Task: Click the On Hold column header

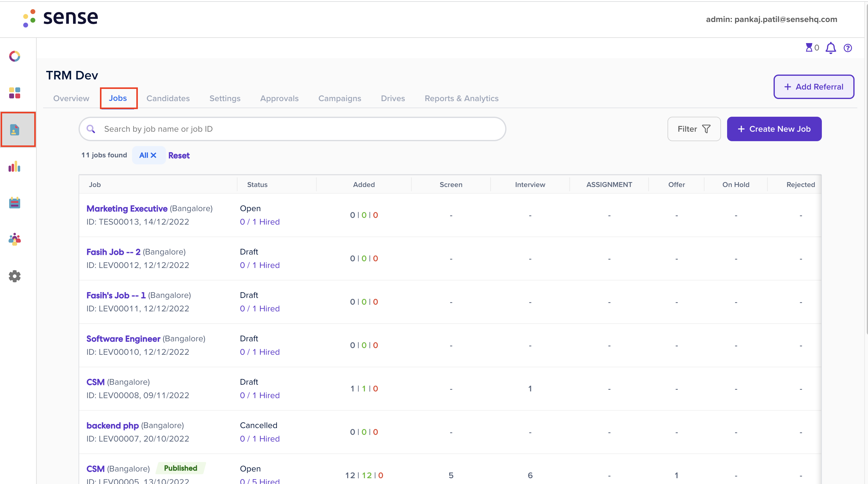Action: click(x=736, y=185)
